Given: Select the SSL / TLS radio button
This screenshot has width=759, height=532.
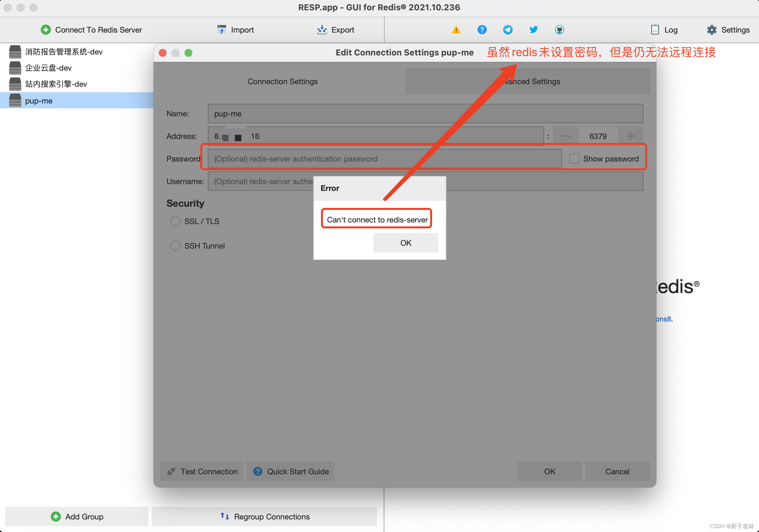Looking at the screenshot, I should [175, 221].
